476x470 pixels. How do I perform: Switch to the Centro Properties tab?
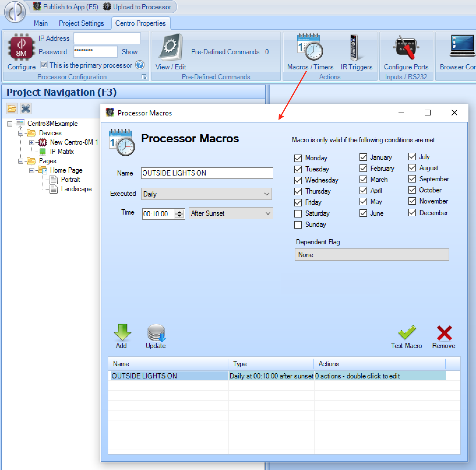(140, 23)
